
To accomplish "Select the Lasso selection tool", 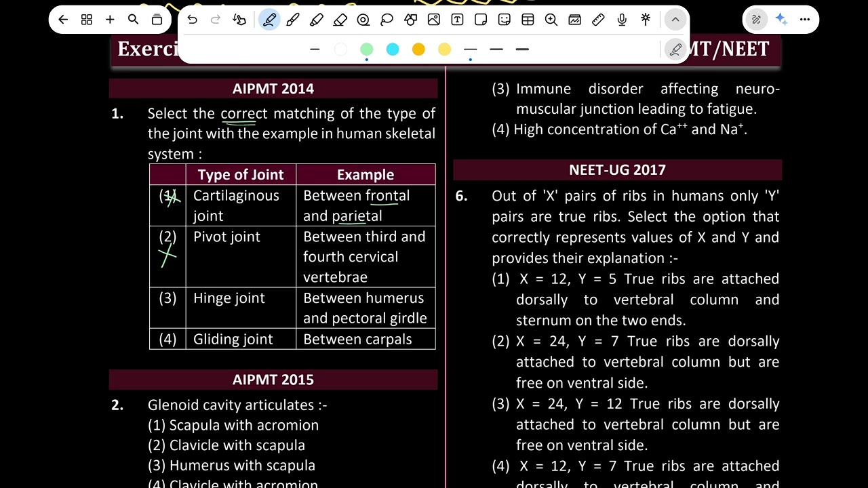I will 387,20.
